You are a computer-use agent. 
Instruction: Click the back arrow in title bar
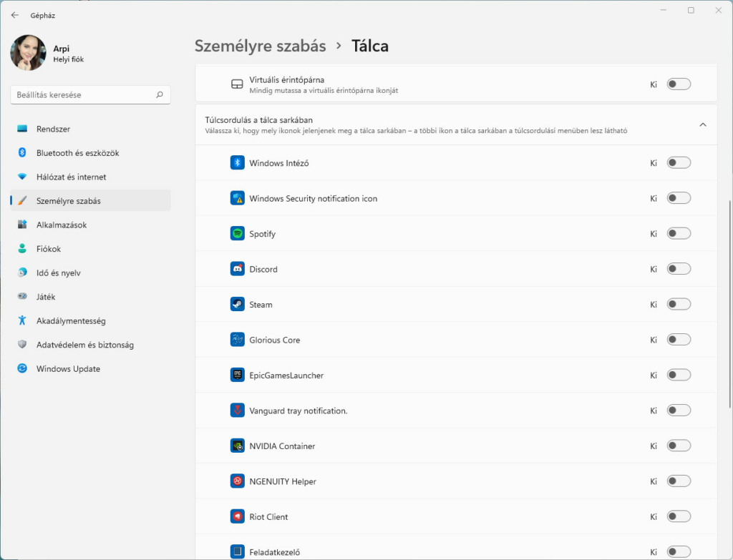point(15,14)
